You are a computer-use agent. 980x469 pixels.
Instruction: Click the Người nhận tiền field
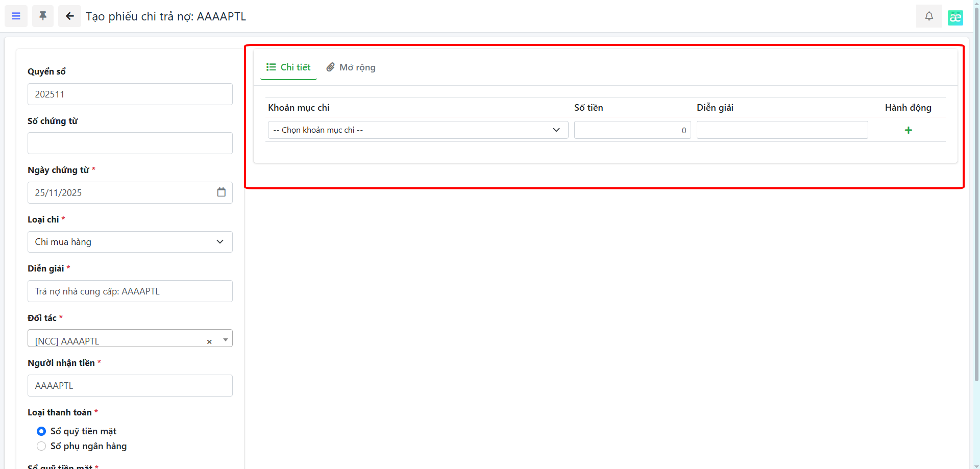tap(130, 386)
